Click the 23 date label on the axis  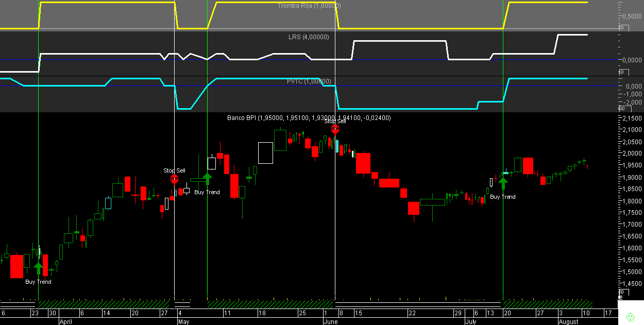pos(35,313)
